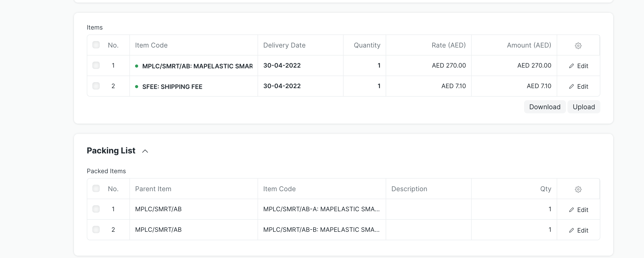Edit the first packed item entry
The image size is (644, 258).
tap(582, 209)
